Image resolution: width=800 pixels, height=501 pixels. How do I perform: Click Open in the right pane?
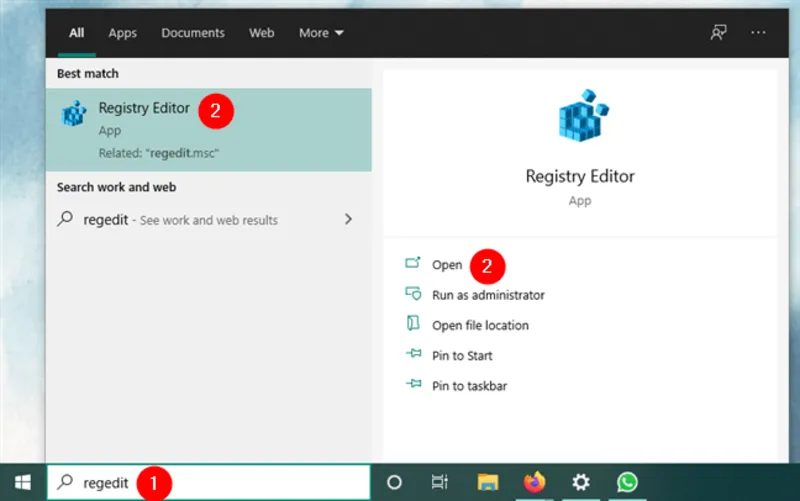pyautogui.click(x=447, y=265)
